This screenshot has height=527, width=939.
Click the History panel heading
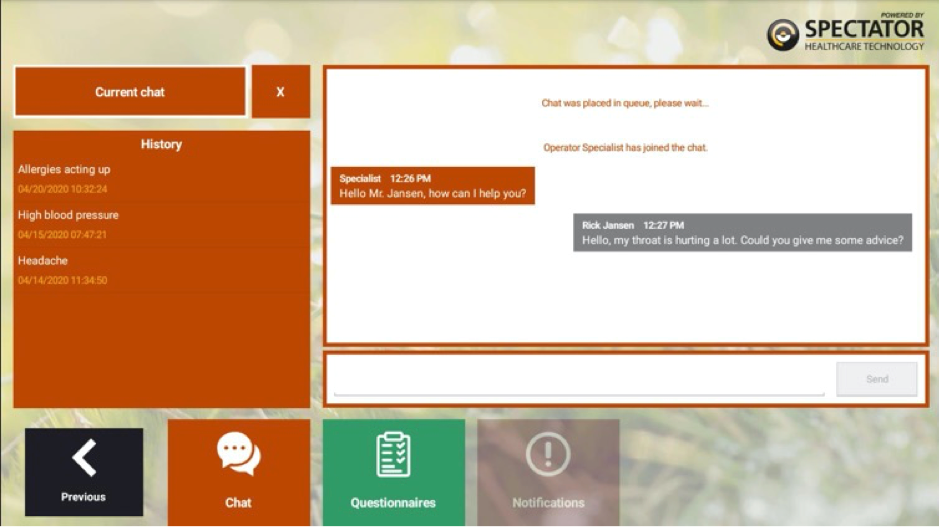point(161,144)
